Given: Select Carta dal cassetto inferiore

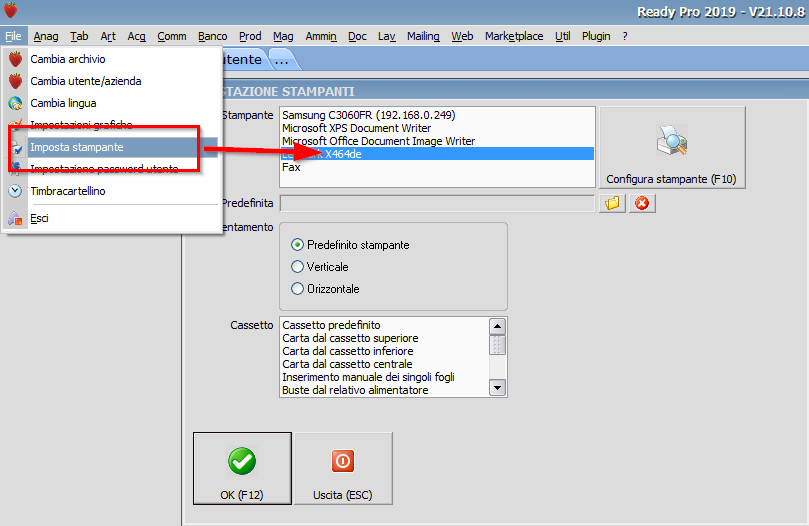Looking at the screenshot, I should coord(384,351).
